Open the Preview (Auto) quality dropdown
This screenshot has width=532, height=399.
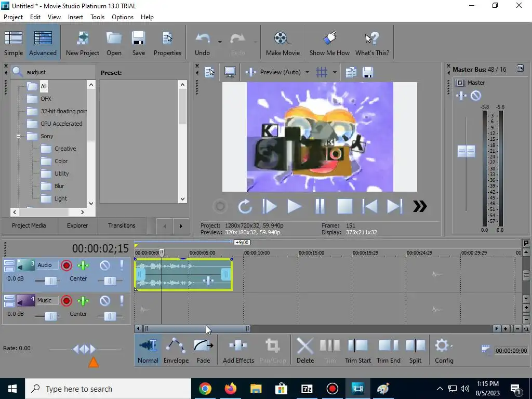tap(307, 72)
